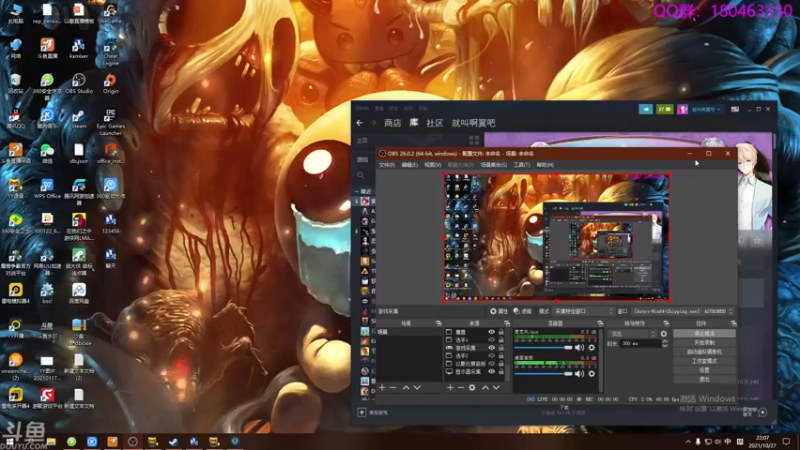Move source up in sources list

click(x=485, y=388)
